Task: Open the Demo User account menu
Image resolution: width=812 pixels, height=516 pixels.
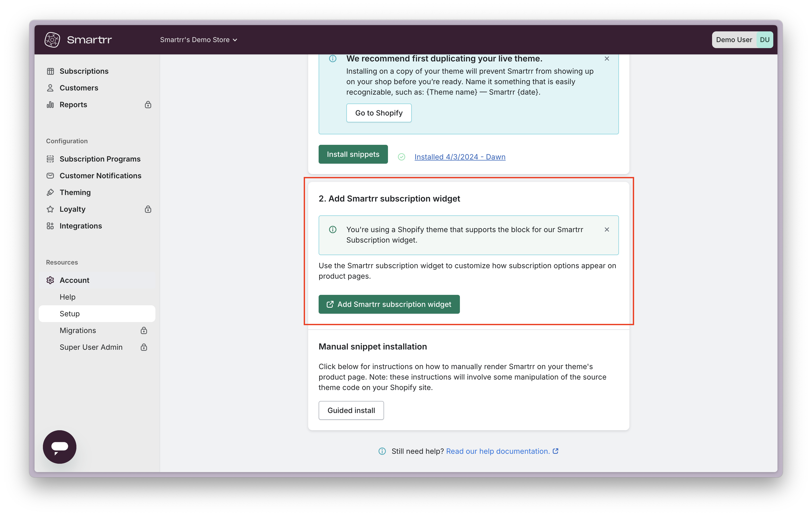Action: [742, 40]
